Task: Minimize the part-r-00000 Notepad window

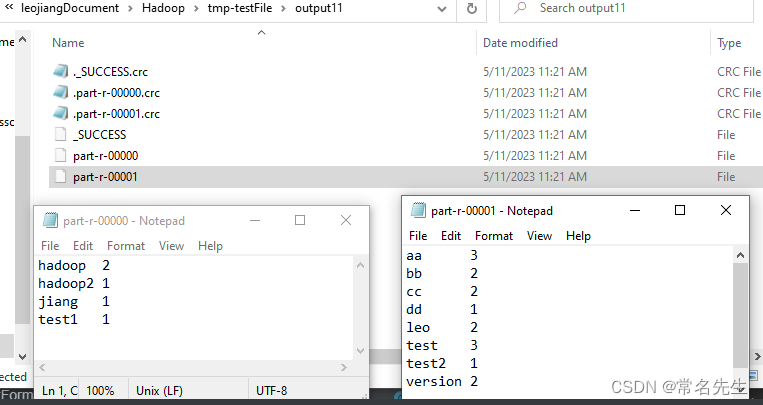Action: click(255, 221)
